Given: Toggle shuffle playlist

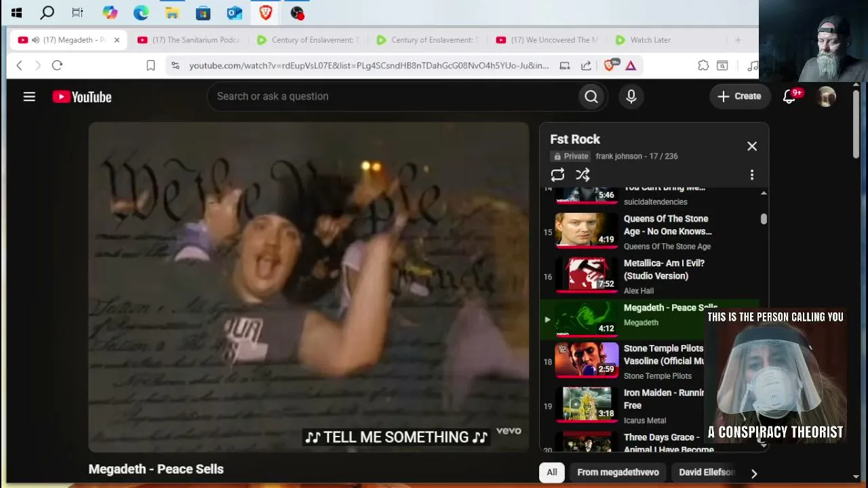Looking at the screenshot, I should click(583, 175).
